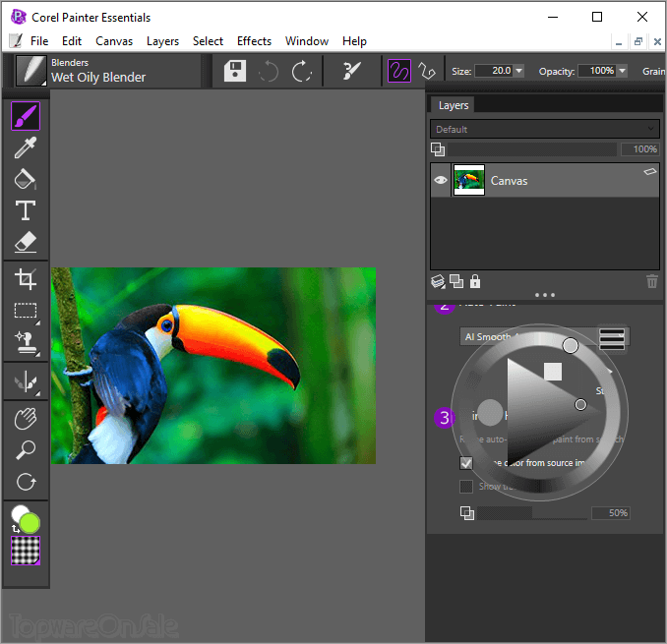The height and width of the screenshot is (644, 667).
Task: Open the Help menu
Action: [x=354, y=41]
